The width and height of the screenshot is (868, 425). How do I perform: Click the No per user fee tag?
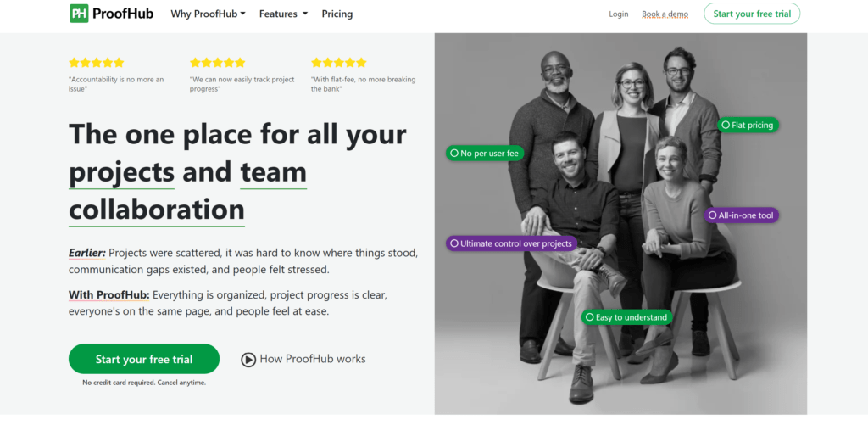pyautogui.click(x=484, y=154)
